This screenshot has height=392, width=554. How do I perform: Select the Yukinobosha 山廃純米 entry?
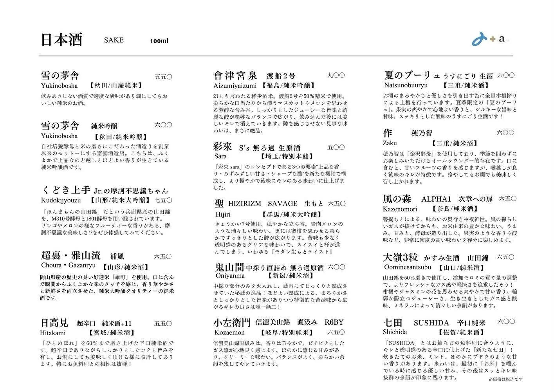60,75
